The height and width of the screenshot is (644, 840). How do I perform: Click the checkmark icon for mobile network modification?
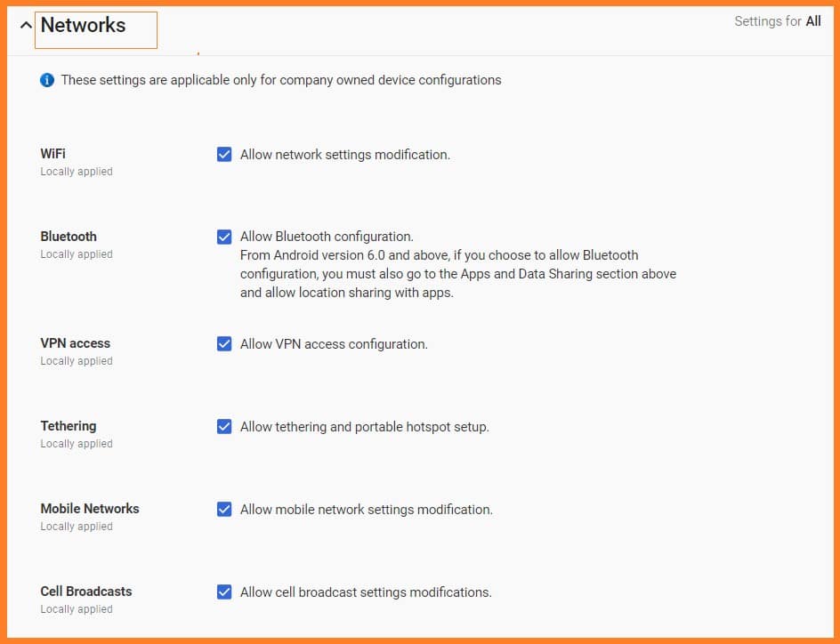point(224,509)
